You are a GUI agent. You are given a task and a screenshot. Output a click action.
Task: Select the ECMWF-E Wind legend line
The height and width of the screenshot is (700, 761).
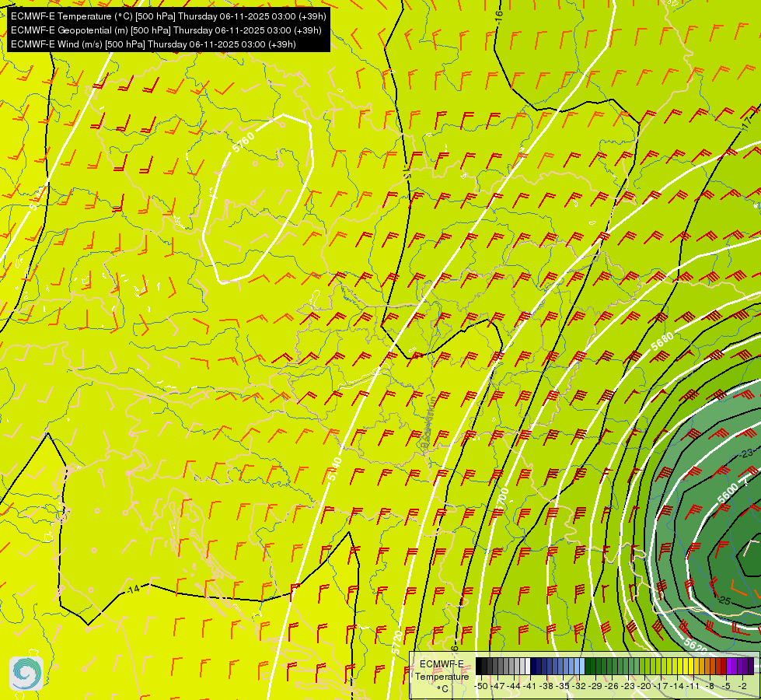pyautogui.click(x=153, y=44)
